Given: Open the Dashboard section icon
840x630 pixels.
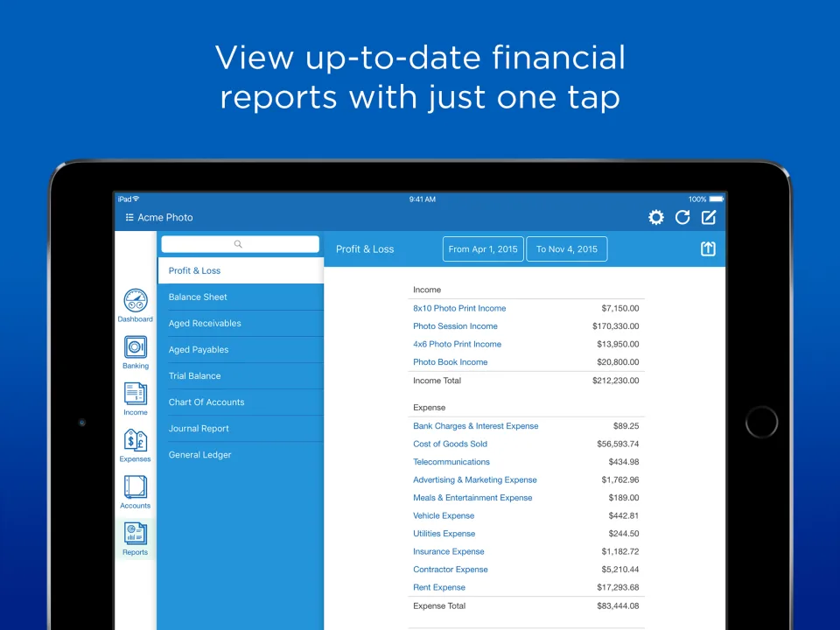Looking at the screenshot, I should 136,300.
